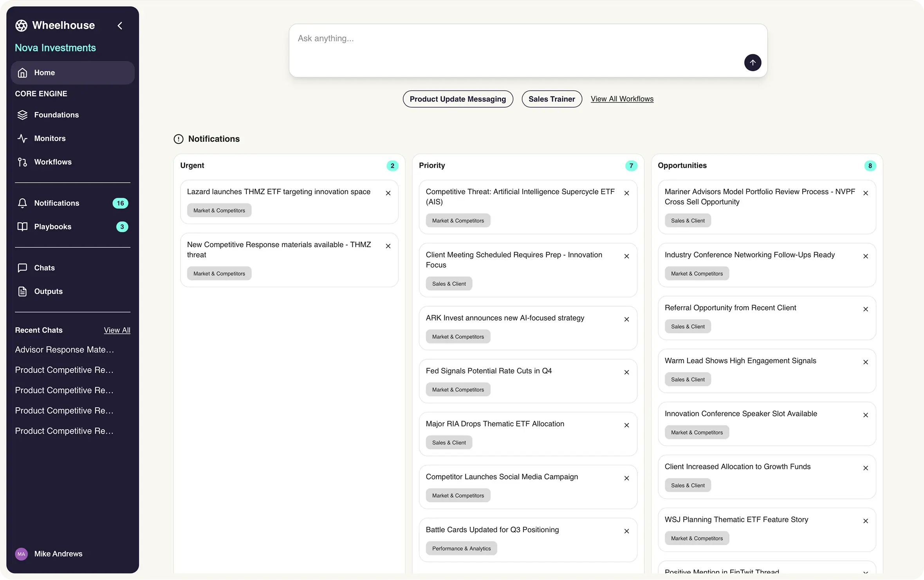This screenshot has width=924, height=580.
Task: Open the Chats page
Action: click(x=44, y=267)
